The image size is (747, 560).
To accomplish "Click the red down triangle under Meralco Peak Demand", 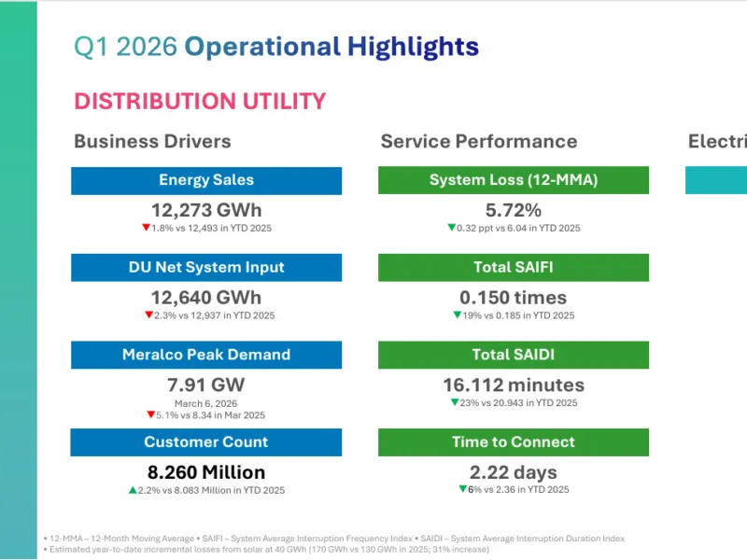I will tap(151, 414).
